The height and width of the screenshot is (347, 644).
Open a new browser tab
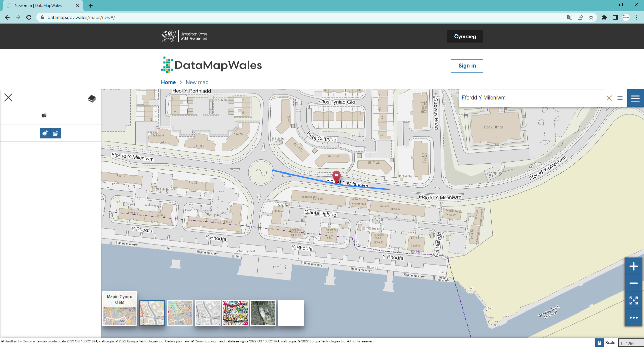[x=91, y=6]
